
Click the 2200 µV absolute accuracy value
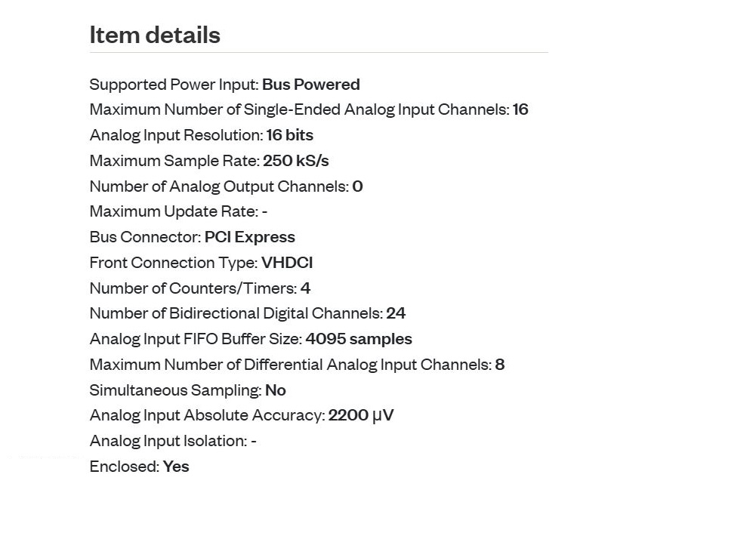tap(361, 415)
